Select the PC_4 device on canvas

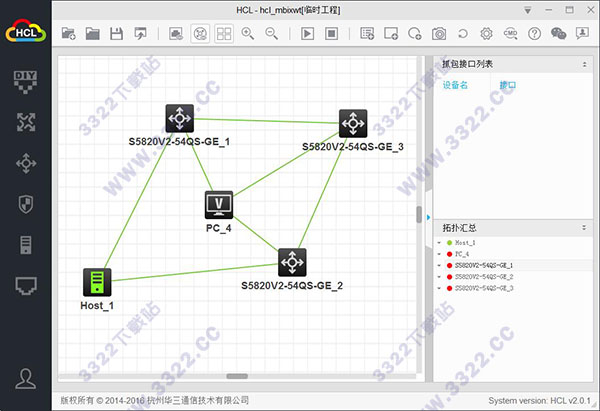click(x=218, y=205)
